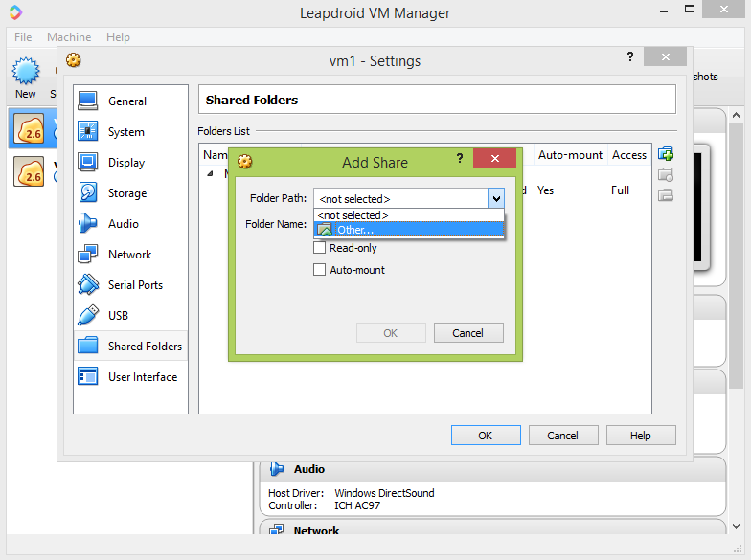This screenshot has height=560, width=751.
Task: Select the first 2.6 VM icon
Action: [x=29, y=128]
